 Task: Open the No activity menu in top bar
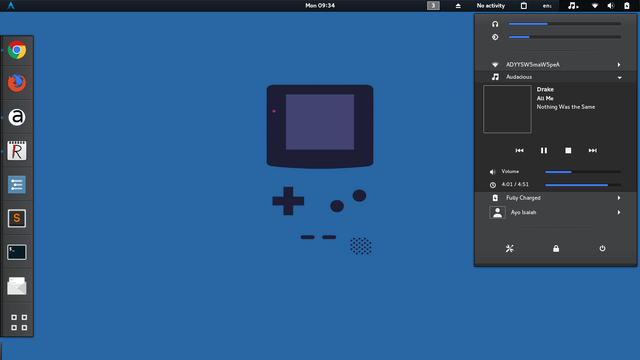click(491, 6)
